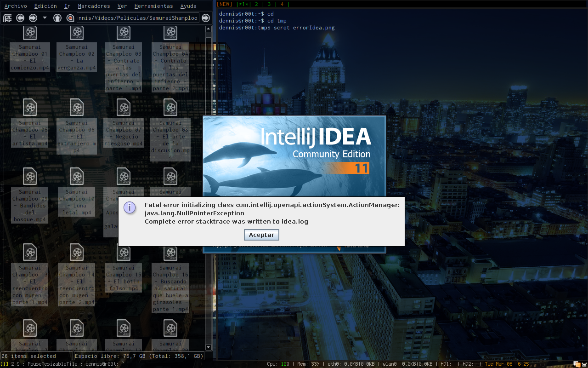Select the Samurai Champloo 09 Bamdidos icon
This screenshot has height=368, width=588.
coord(30,176)
